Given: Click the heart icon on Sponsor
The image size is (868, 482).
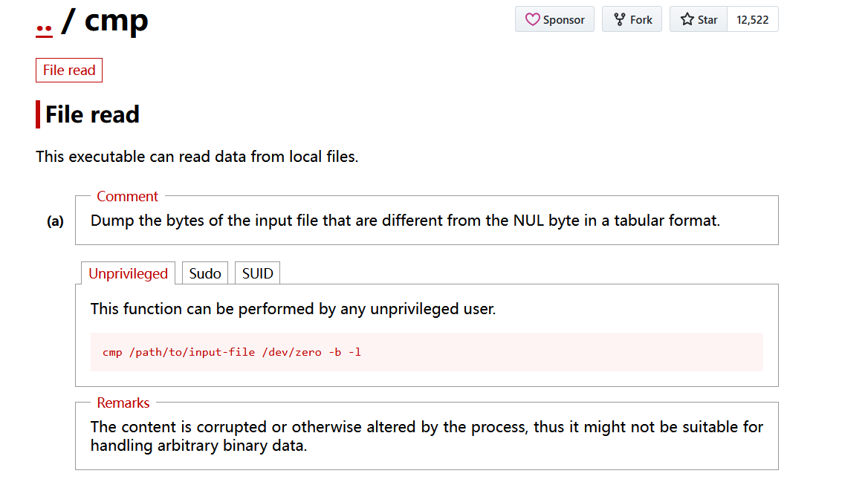Looking at the screenshot, I should tap(532, 20).
